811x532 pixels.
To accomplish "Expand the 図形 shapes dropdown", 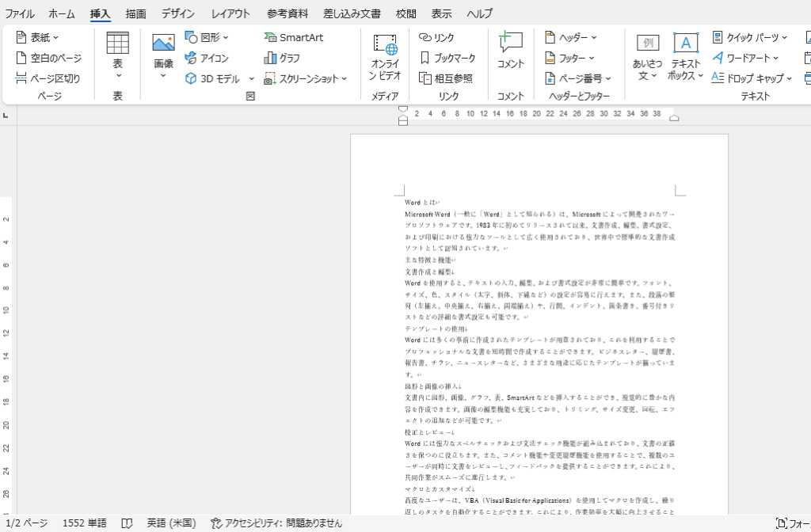I will click(226, 38).
